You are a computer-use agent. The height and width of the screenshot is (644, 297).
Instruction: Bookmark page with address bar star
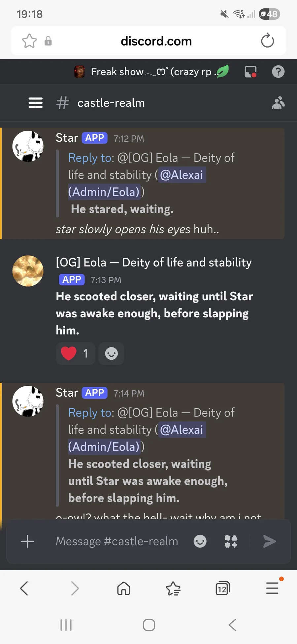pos(29,41)
